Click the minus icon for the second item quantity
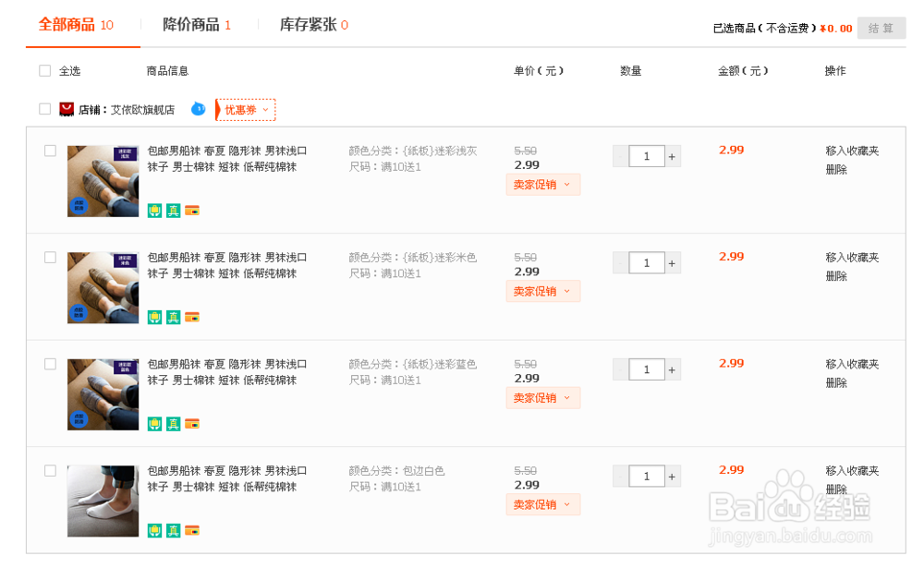924x568 pixels. [621, 263]
